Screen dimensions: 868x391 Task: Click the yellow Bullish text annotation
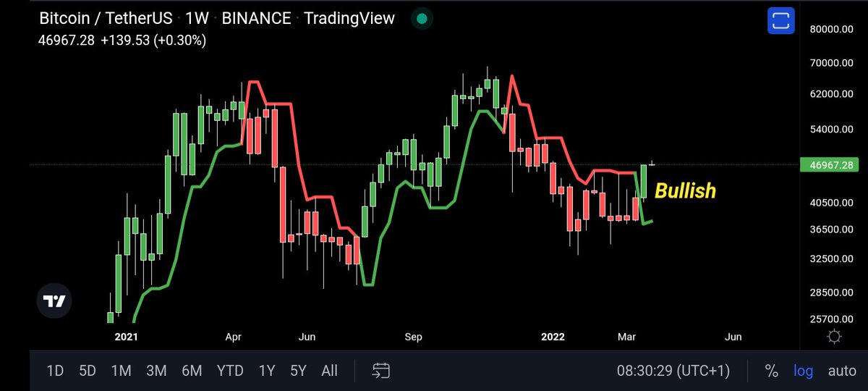point(685,190)
